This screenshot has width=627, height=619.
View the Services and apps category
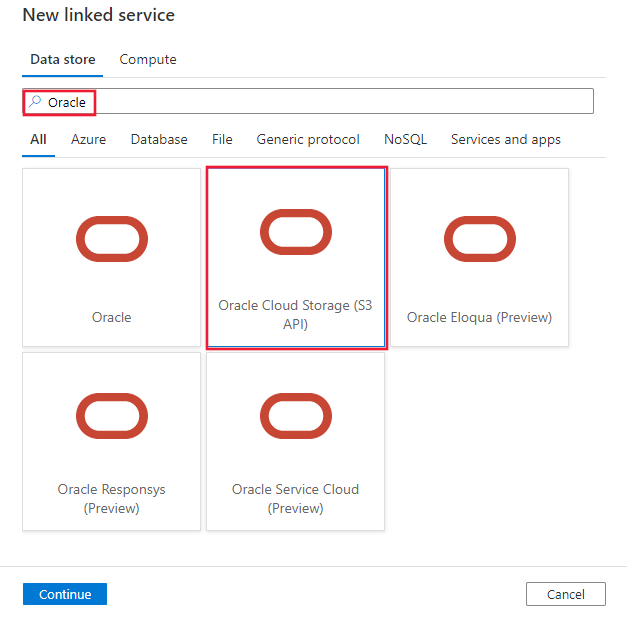pyautogui.click(x=505, y=140)
